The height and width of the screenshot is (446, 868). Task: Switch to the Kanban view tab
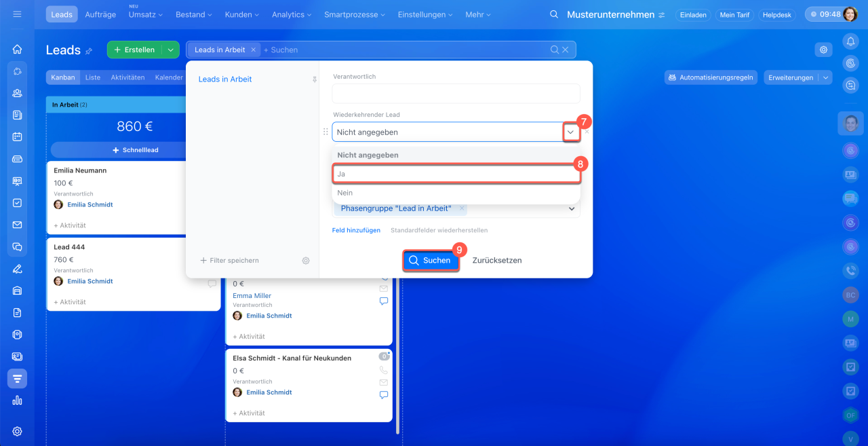pos(63,77)
